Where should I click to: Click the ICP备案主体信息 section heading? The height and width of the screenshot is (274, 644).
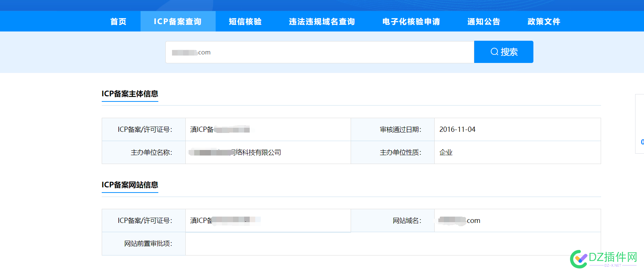(x=130, y=94)
